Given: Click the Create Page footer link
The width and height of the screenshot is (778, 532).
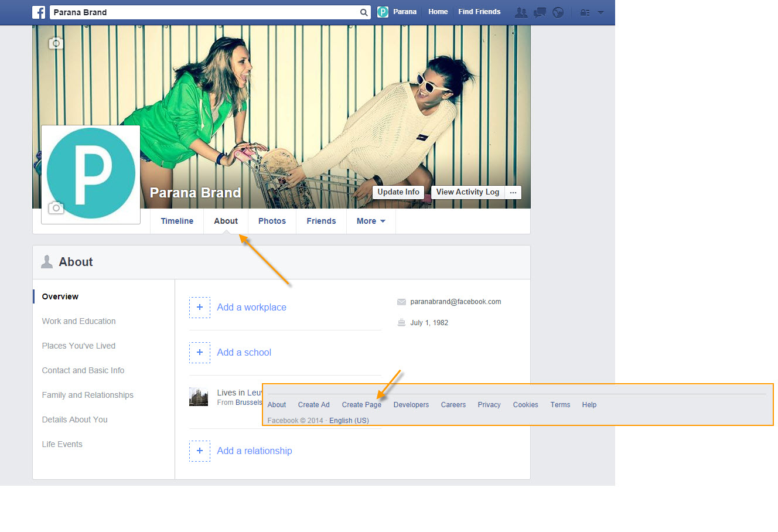Looking at the screenshot, I should coord(361,405).
